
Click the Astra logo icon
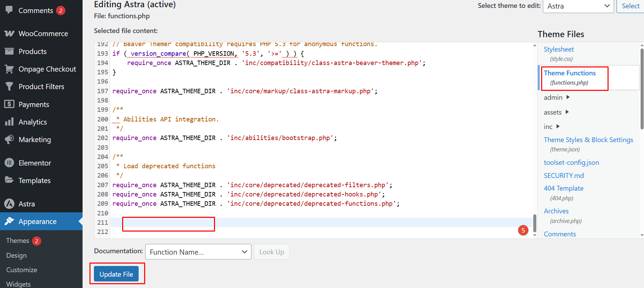[9, 204]
